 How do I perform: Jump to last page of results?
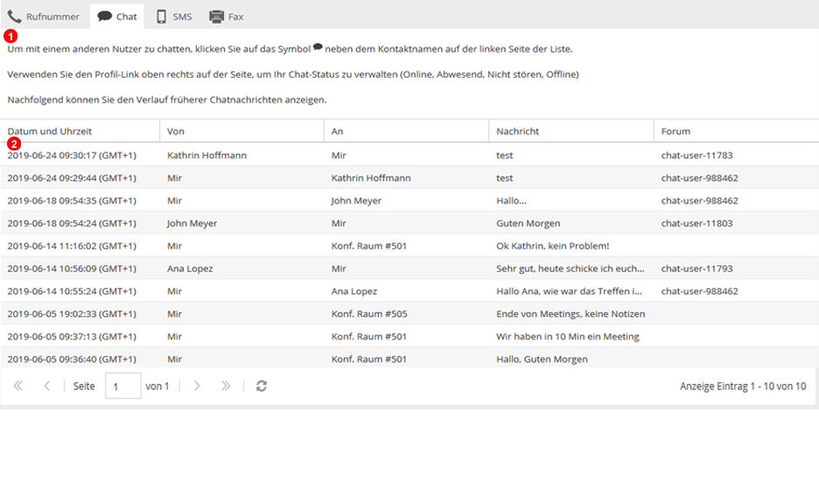(x=226, y=386)
